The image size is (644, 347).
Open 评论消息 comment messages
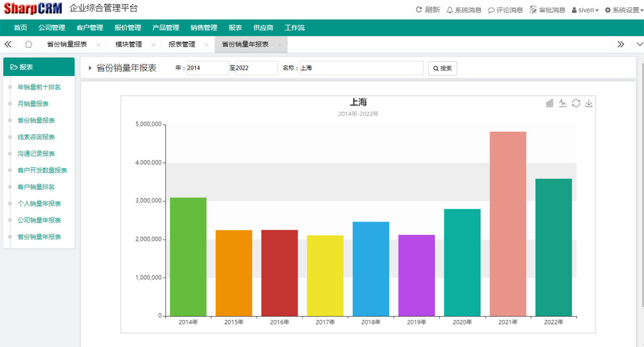tap(505, 10)
